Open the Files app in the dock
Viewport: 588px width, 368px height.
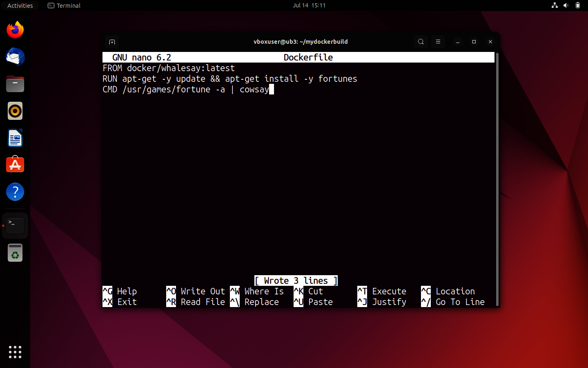pos(15,84)
